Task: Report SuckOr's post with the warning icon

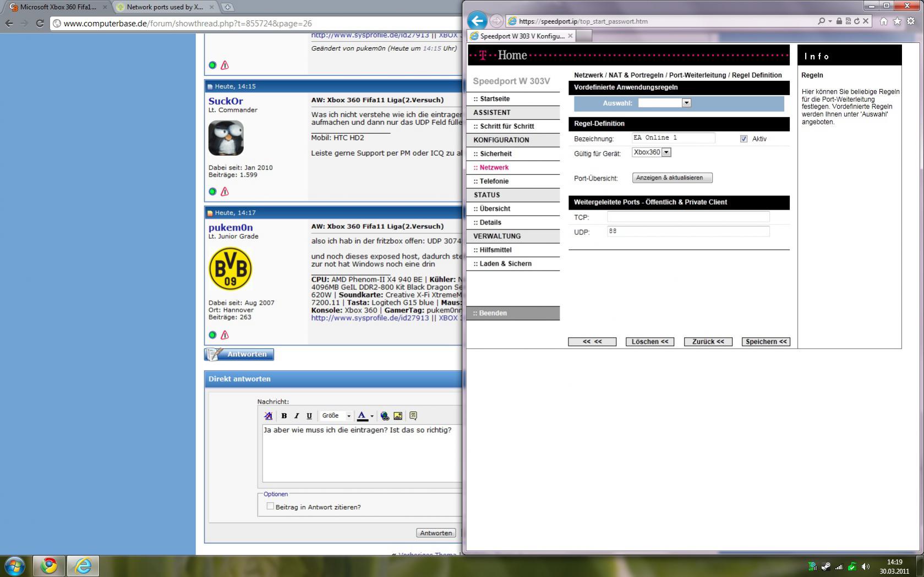Action: 225,191
